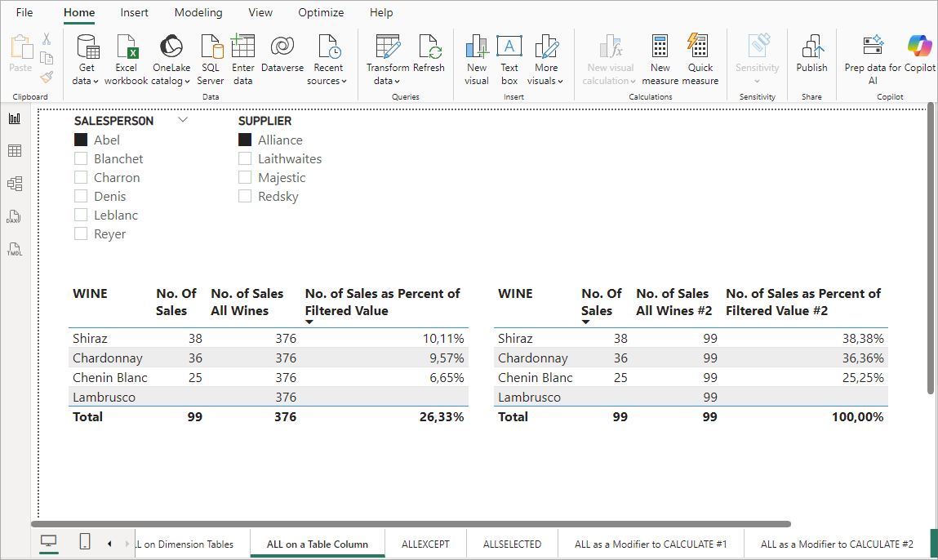Publish the report

[811, 54]
